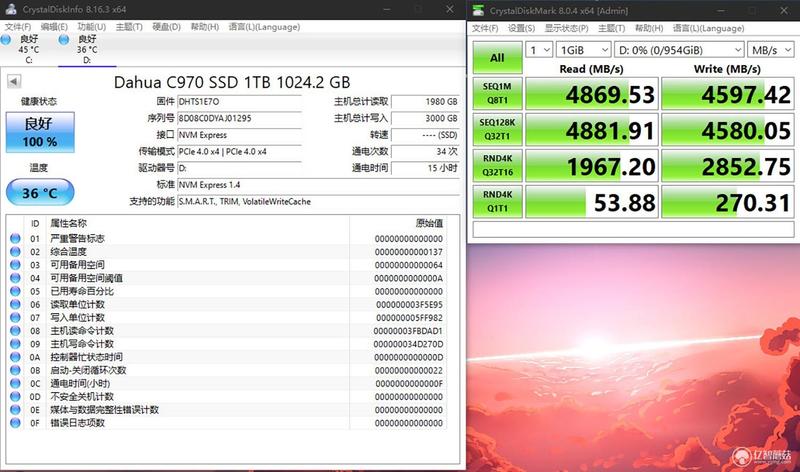Open test size dropdown showing 1GiB
This screenshot has height=472, width=800.
583,50
